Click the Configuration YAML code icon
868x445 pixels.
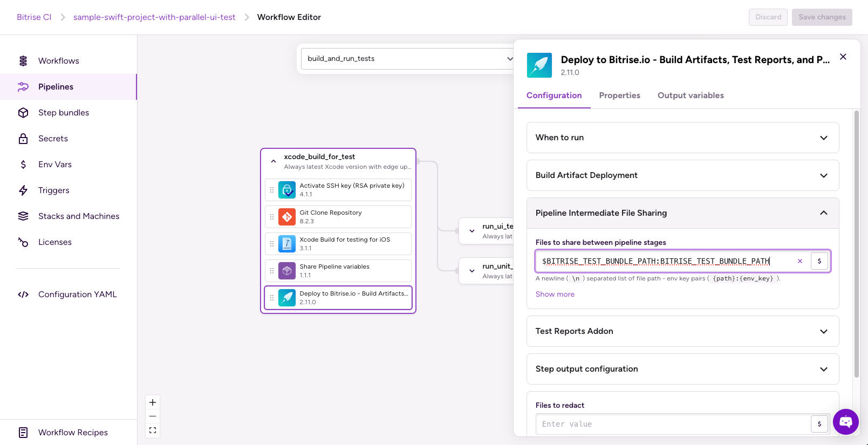[x=23, y=295]
